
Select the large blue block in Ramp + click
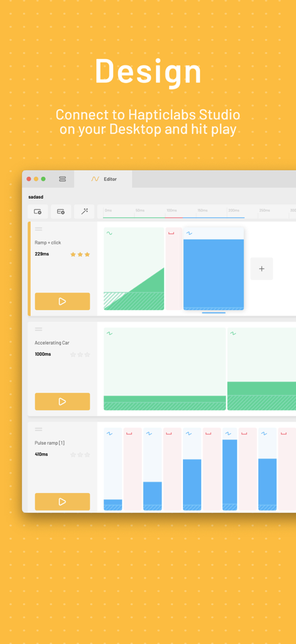pyautogui.click(x=214, y=269)
